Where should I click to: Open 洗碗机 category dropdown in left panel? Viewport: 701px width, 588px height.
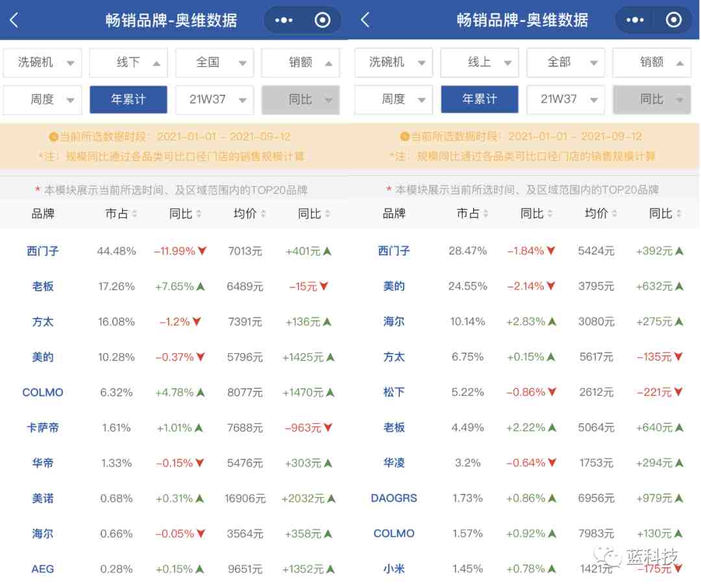(42, 62)
